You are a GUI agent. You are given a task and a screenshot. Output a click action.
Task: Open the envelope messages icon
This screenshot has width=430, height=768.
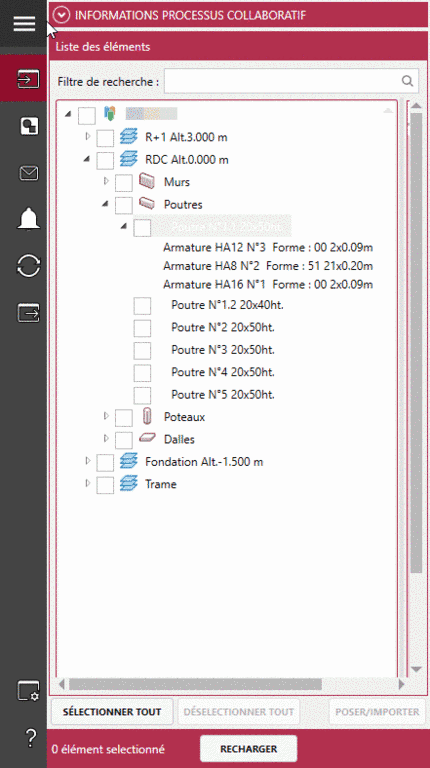tap(28, 173)
